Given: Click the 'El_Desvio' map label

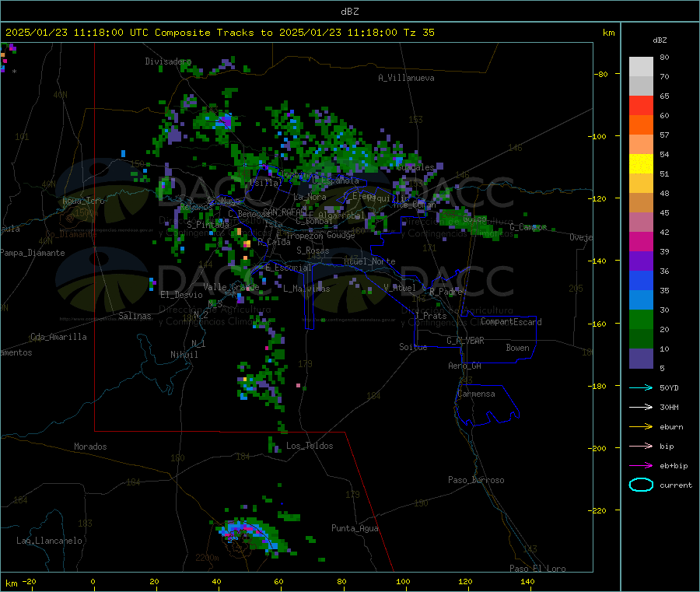Looking at the screenshot, I should click(181, 295).
